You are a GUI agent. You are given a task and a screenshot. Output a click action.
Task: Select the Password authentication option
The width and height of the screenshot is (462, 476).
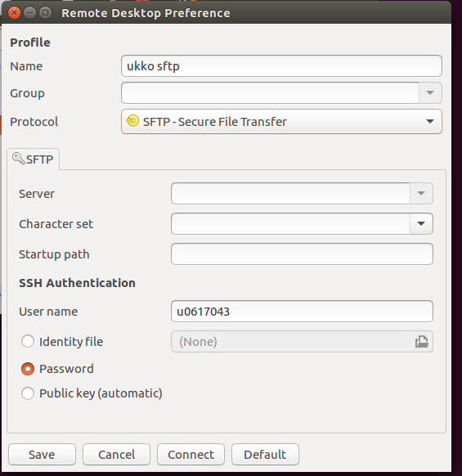click(x=28, y=369)
